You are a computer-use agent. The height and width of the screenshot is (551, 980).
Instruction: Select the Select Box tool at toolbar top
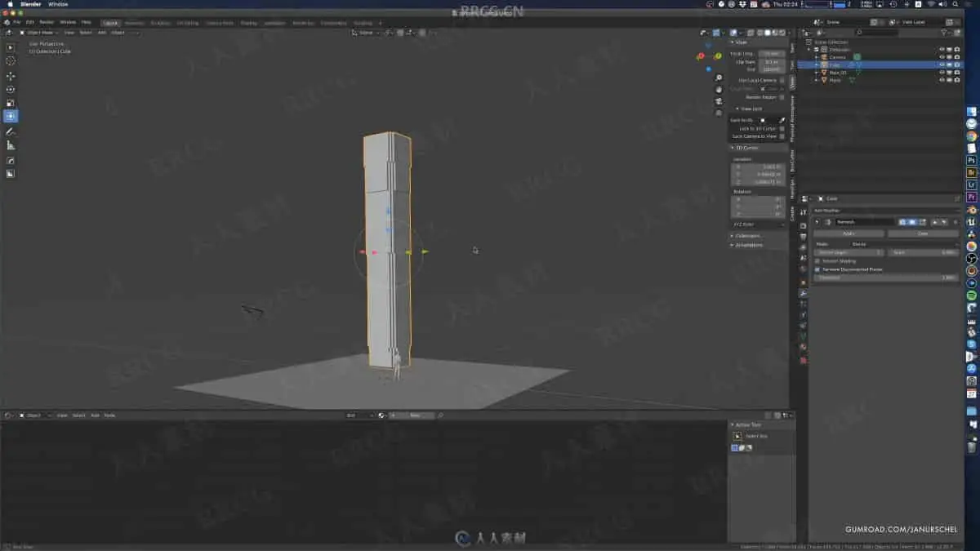pyautogui.click(x=11, y=47)
